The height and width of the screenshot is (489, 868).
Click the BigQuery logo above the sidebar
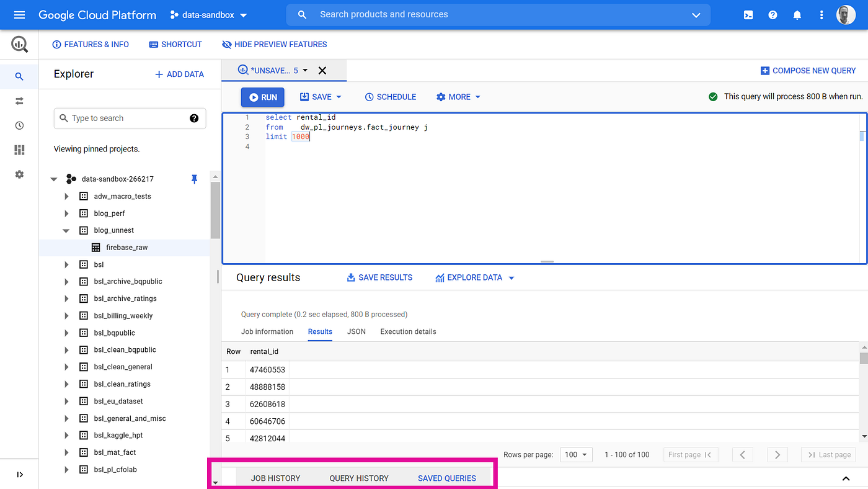pos(19,44)
